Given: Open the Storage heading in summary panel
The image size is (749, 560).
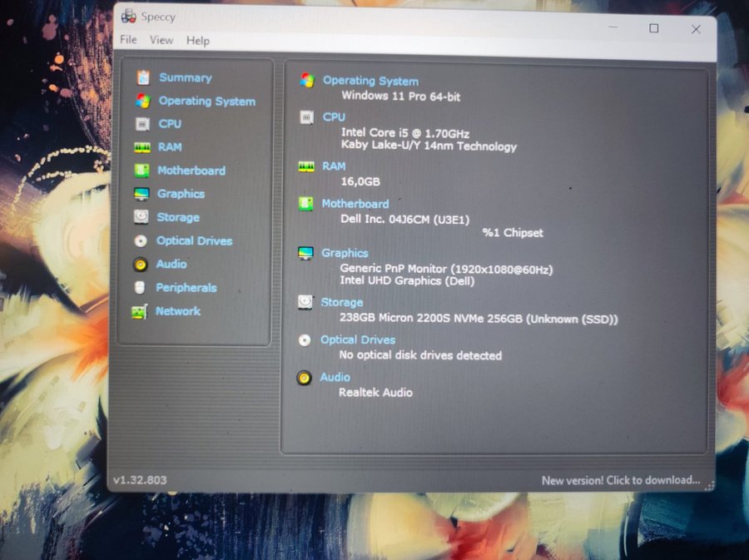Looking at the screenshot, I should [342, 302].
